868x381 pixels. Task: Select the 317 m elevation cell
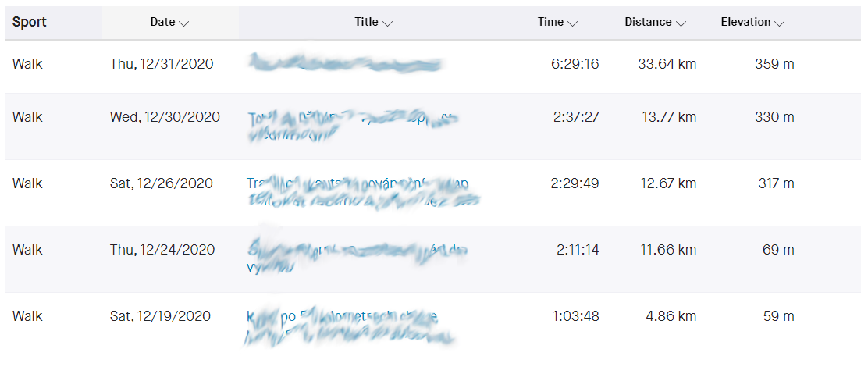click(x=774, y=183)
